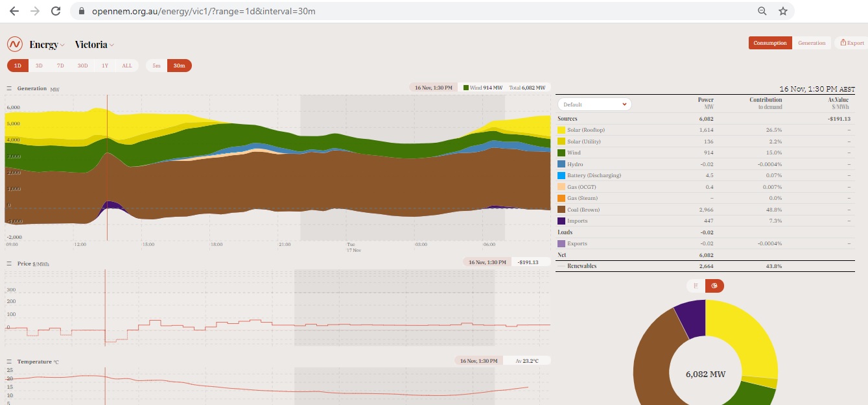Toggle the Solar (Rooftop) yellow swatch
The height and width of the screenshot is (405, 868).
point(561,130)
